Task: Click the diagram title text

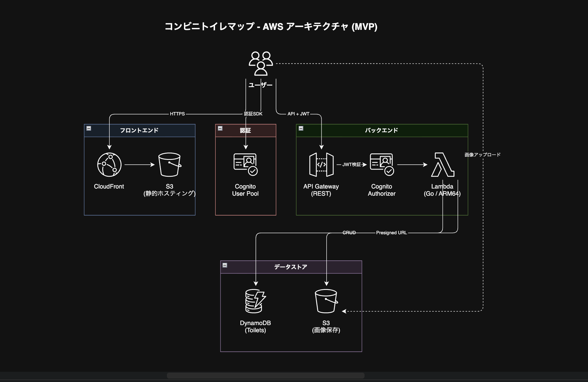Action: [271, 27]
